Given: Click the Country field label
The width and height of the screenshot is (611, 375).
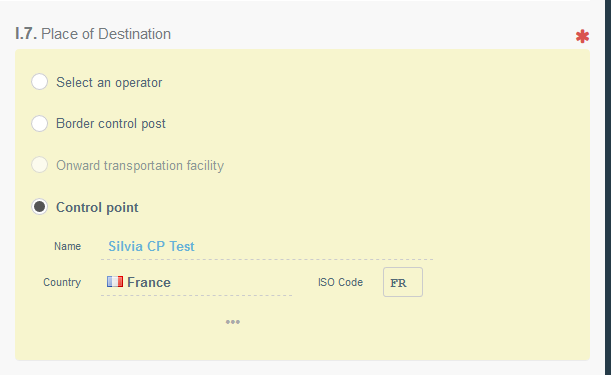Looking at the screenshot, I should (62, 282).
